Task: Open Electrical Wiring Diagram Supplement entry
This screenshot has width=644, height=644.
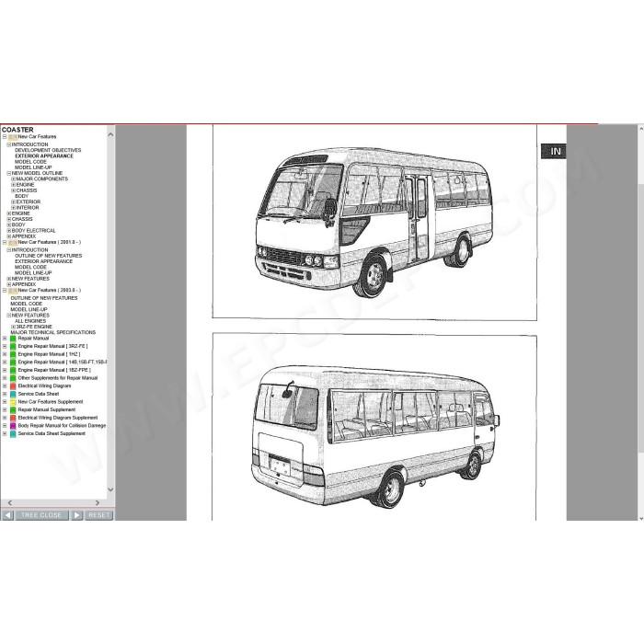Action: 58,418
